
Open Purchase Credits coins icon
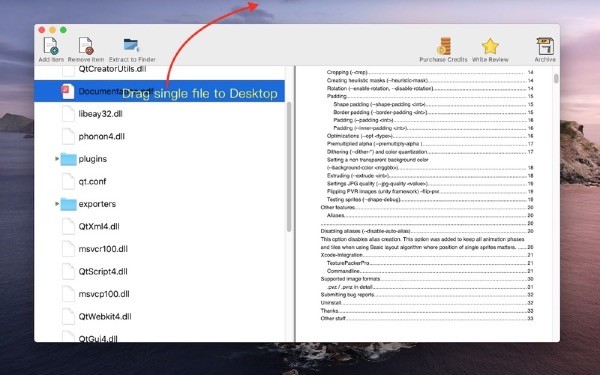click(444, 46)
